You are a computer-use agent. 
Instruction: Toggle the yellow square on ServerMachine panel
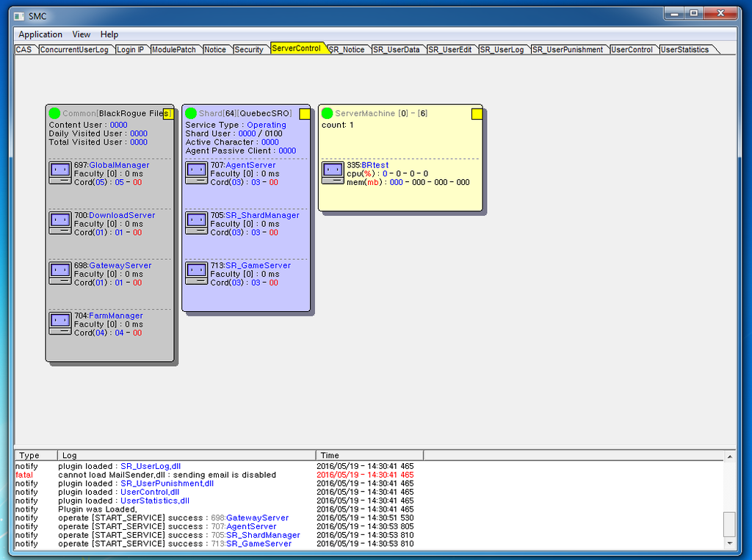tap(477, 114)
